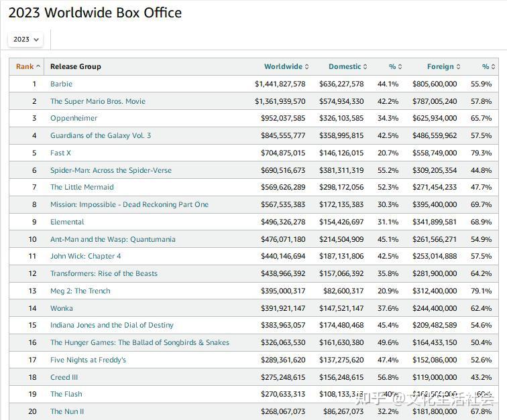Image resolution: width=507 pixels, height=420 pixels.
Task: Open Mission: Impossible - Dead Reckoning link
Action: [129, 205]
